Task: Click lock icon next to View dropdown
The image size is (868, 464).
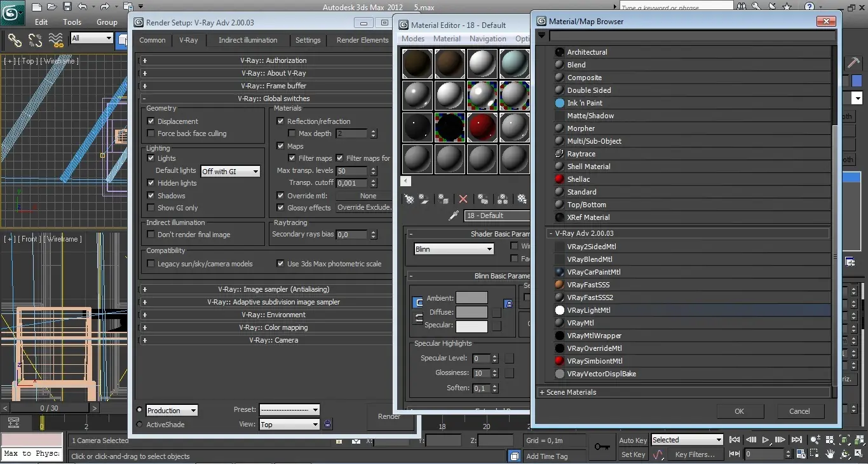Action: pyautogui.click(x=328, y=424)
